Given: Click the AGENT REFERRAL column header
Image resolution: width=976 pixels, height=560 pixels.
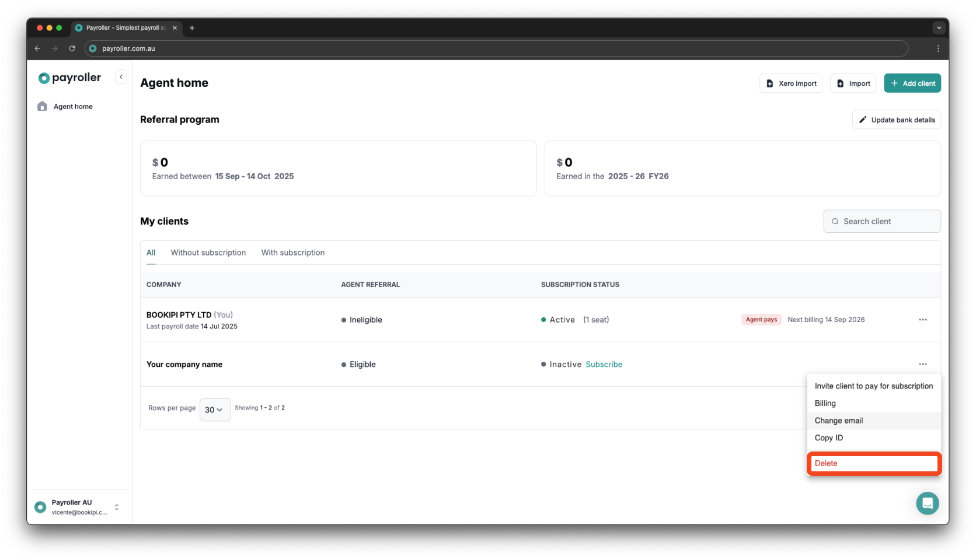Looking at the screenshot, I should click(371, 285).
